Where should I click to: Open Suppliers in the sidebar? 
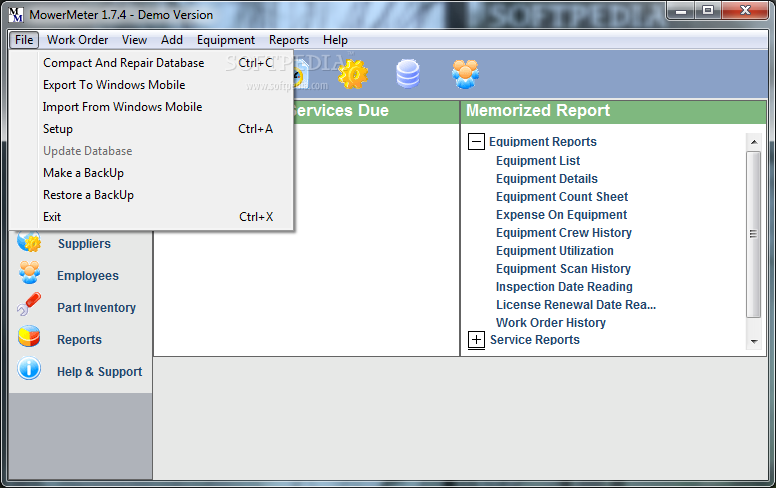(84, 244)
